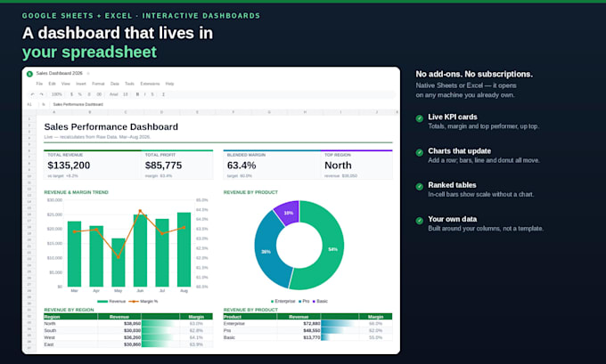Image resolution: width=606 pixels, height=364 pixels.
Task: Select column A header
Action: coord(54,112)
